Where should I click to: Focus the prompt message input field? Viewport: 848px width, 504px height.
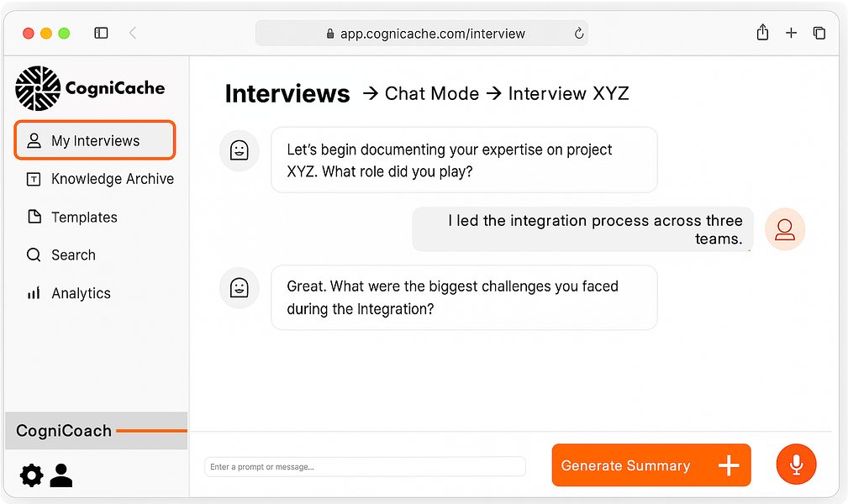tap(365, 467)
